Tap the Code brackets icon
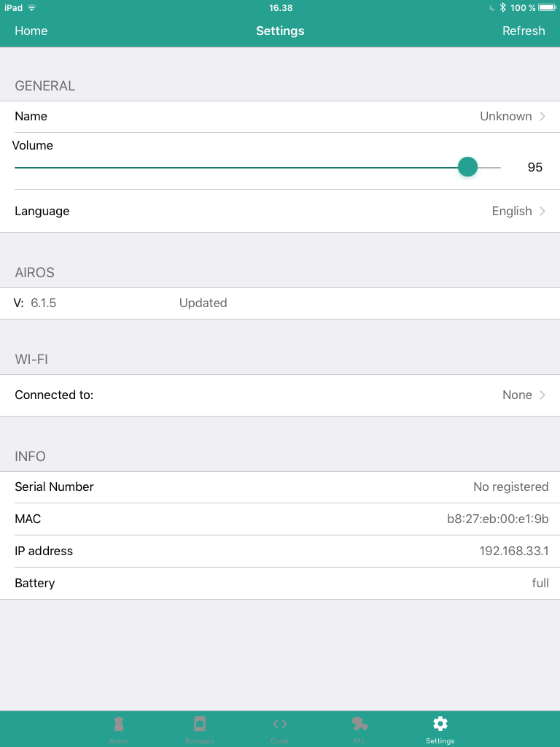 280,724
